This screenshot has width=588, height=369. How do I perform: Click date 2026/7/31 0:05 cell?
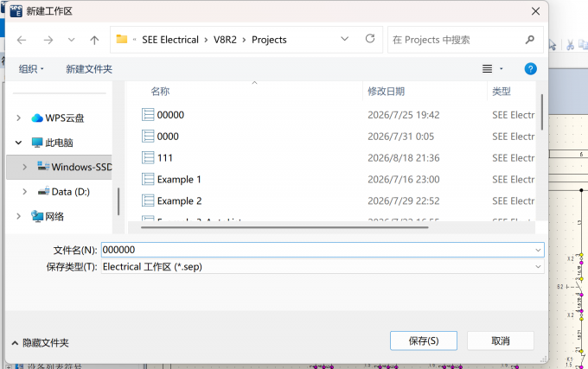pyautogui.click(x=400, y=137)
